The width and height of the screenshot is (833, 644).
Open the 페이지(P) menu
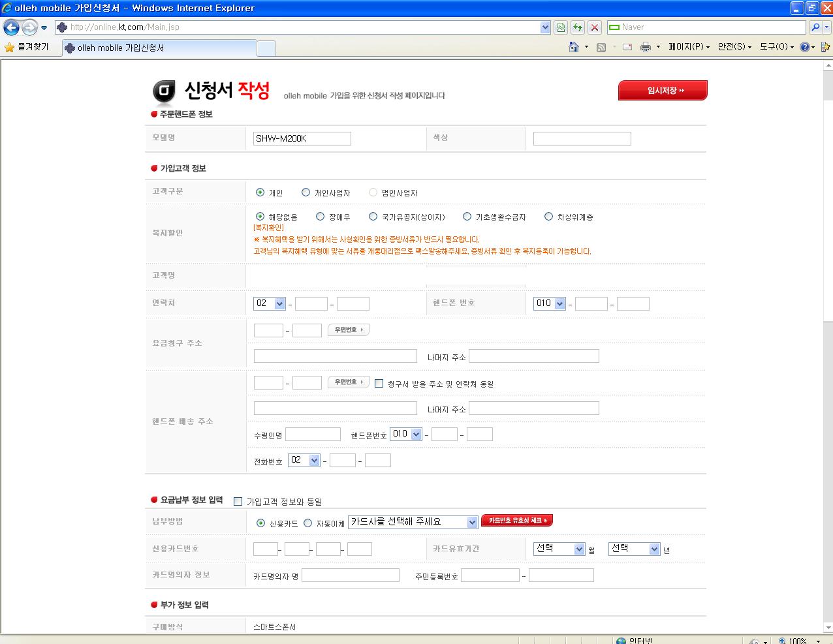point(689,47)
